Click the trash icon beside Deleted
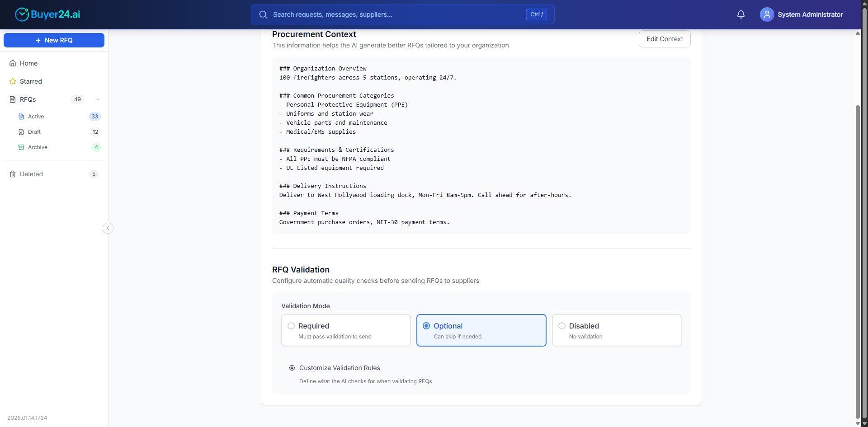Image resolution: width=868 pixels, height=427 pixels. coord(11,174)
